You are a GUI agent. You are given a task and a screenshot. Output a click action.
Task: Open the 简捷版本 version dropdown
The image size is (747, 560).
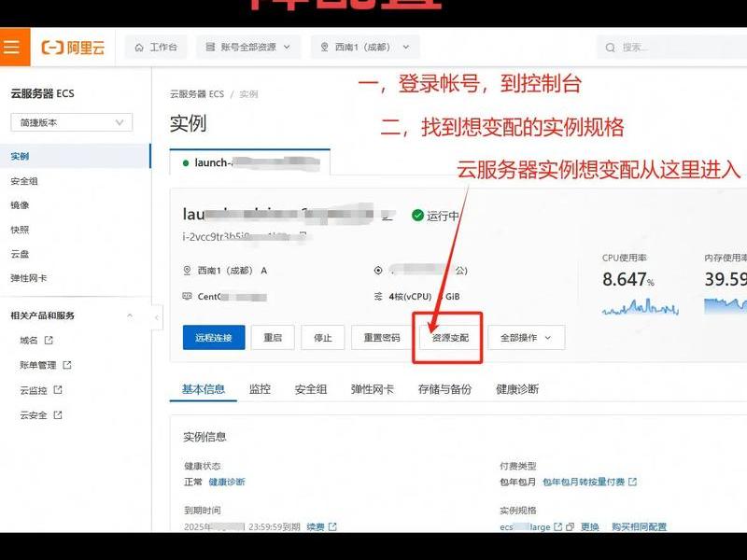72,122
